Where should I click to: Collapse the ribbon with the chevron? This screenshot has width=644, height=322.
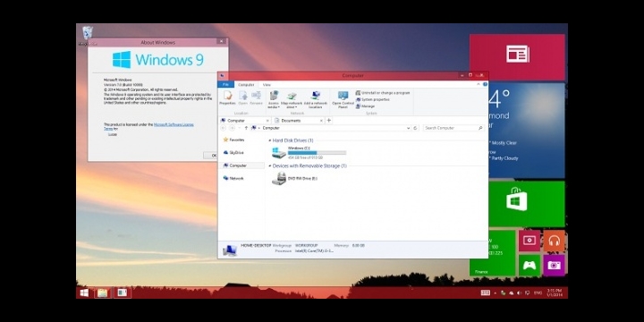479,84
